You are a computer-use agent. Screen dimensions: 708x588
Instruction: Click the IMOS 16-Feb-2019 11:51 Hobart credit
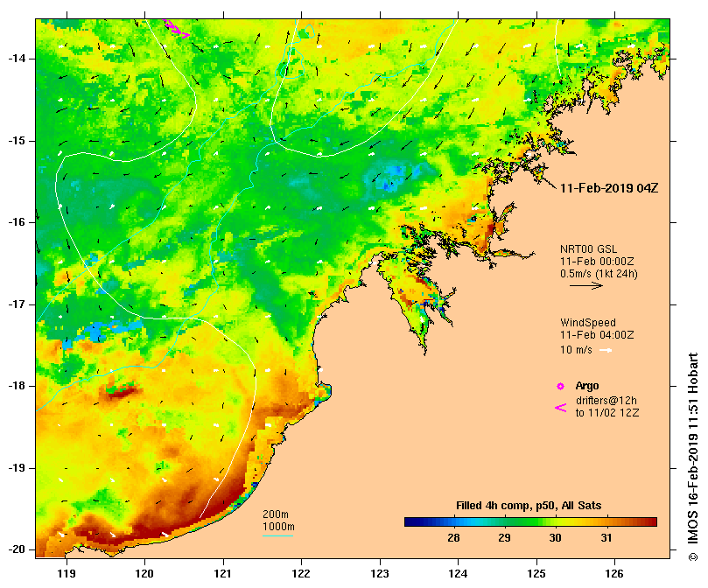(x=693, y=457)
